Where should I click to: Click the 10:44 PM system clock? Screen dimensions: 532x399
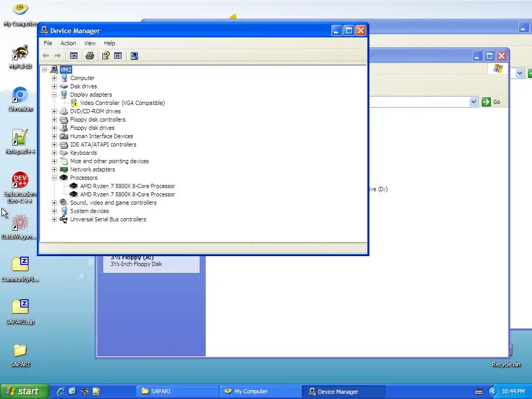513,391
